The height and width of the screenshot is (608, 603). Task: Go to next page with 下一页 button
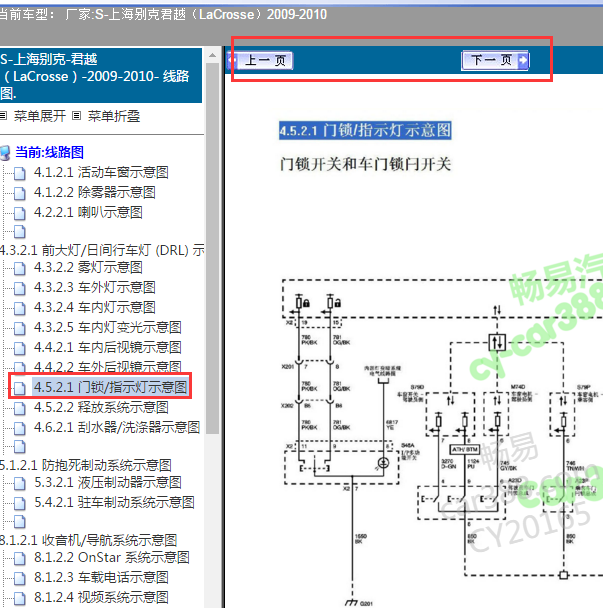(495, 60)
